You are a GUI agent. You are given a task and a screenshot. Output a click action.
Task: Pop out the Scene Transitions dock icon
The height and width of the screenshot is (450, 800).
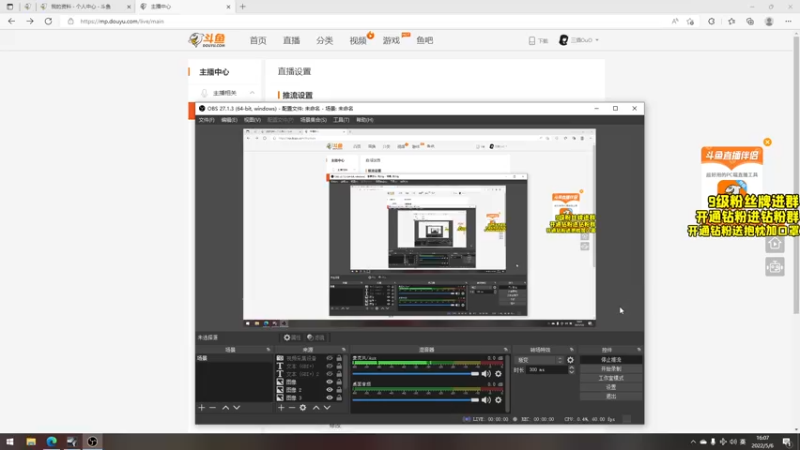point(571,350)
